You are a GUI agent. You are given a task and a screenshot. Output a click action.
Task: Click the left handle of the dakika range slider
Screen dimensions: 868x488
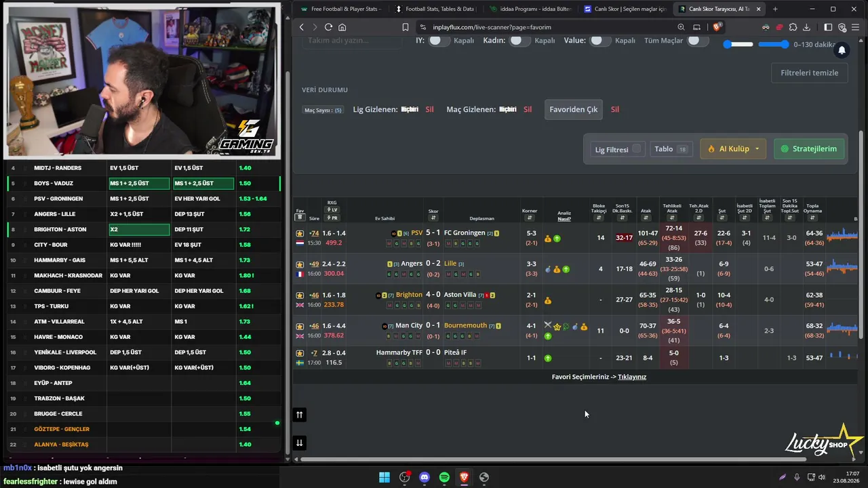pyautogui.click(x=728, y=44)
